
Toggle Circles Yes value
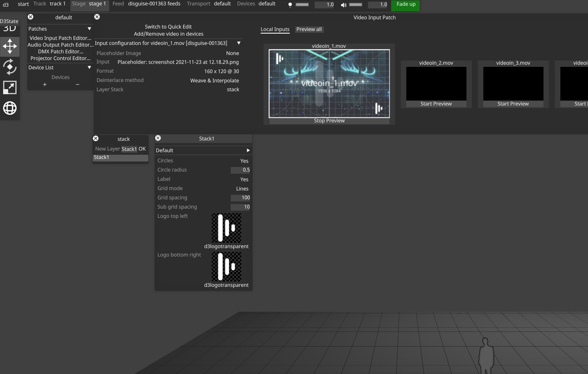(x=244, y=161)
